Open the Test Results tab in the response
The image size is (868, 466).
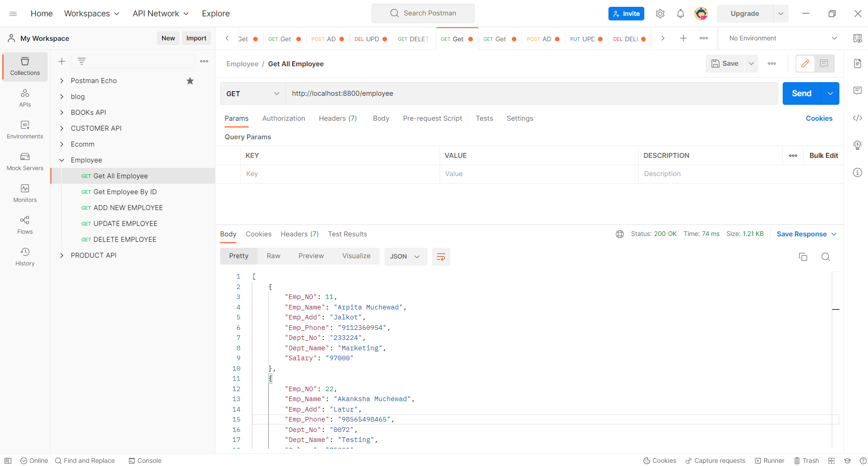[x=347, y=234]
